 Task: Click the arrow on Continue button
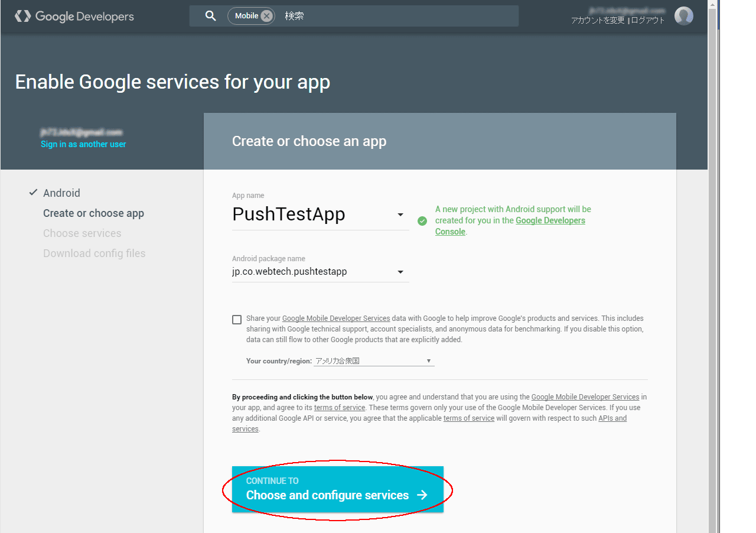(422, 495)
